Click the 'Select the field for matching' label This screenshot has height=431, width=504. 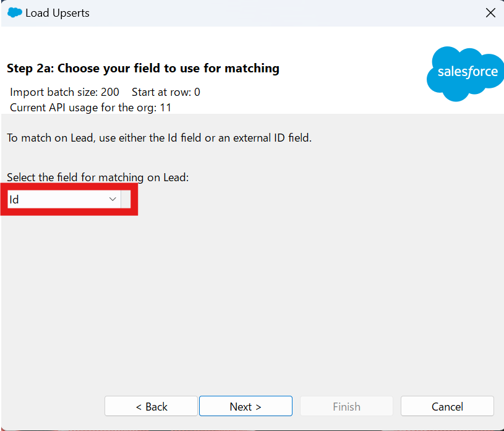tap(98, 177)
